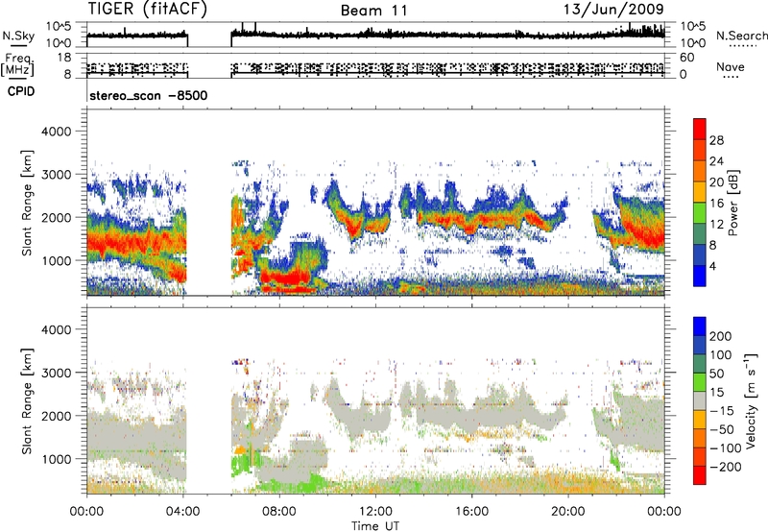Image resolution: width=768 pixels, height=532 pixels.
Task: Select the '24' label on Power colorbar
Action: [x=716, y=161]
